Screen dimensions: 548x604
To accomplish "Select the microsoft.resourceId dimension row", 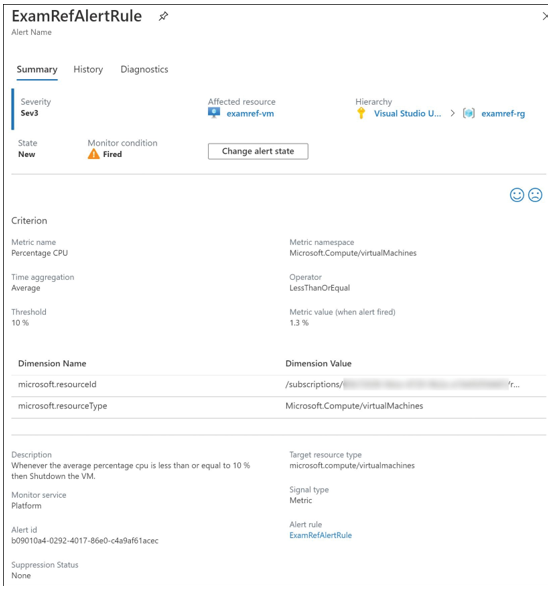I will coord(278,385).
